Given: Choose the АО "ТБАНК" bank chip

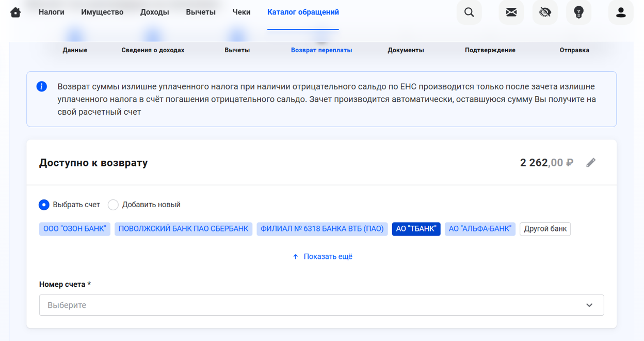Looking at the screenshot, I should click(416, 229).
